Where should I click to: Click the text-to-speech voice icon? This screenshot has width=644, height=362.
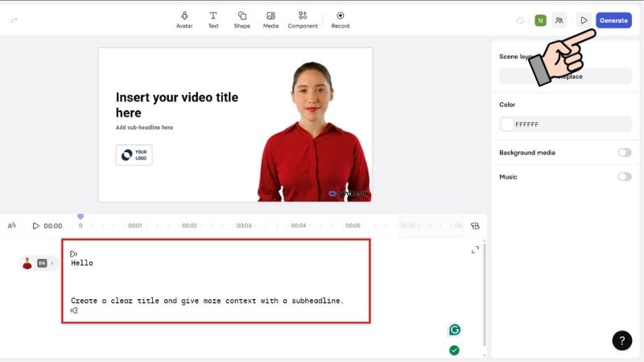pos(11,225)
